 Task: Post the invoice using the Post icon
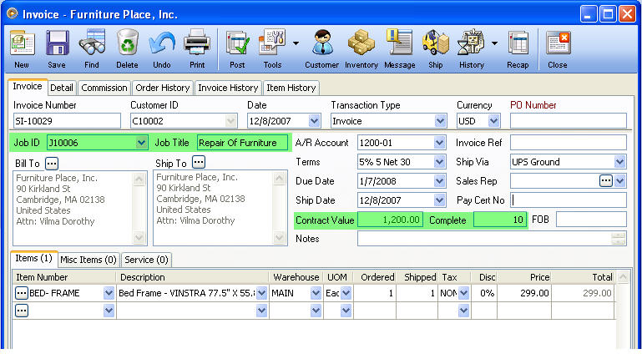click(x=237, y=44)
